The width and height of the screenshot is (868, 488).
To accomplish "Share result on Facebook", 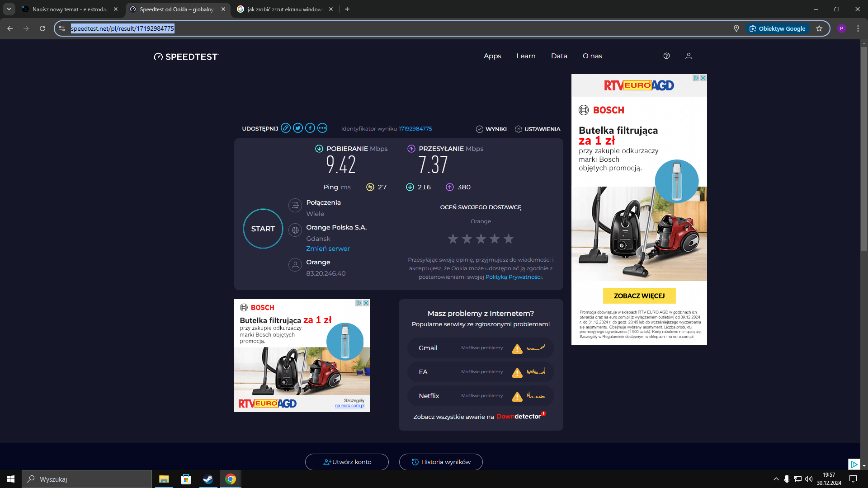I will [x=310, y=128].
